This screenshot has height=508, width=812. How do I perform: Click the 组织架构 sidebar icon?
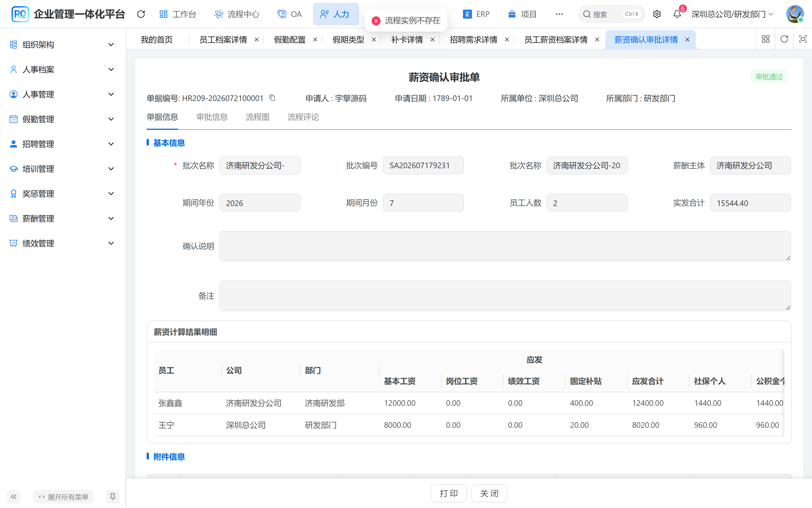pyautogui.click(x=14, y=45)
